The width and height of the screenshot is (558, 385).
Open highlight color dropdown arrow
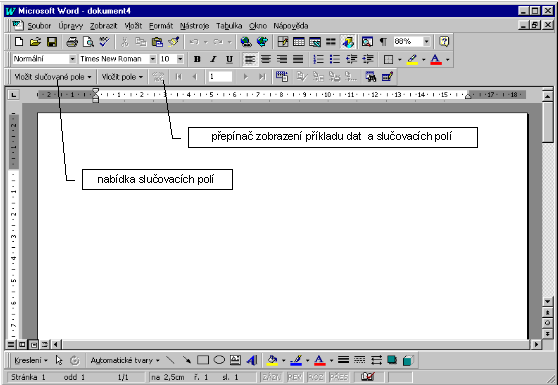(x=423, y=59)
